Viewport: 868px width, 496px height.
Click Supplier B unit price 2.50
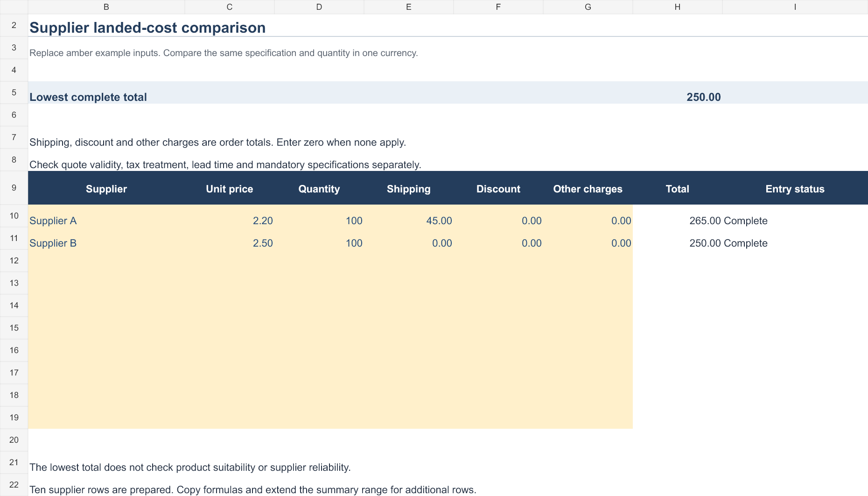tap(230, 238)
